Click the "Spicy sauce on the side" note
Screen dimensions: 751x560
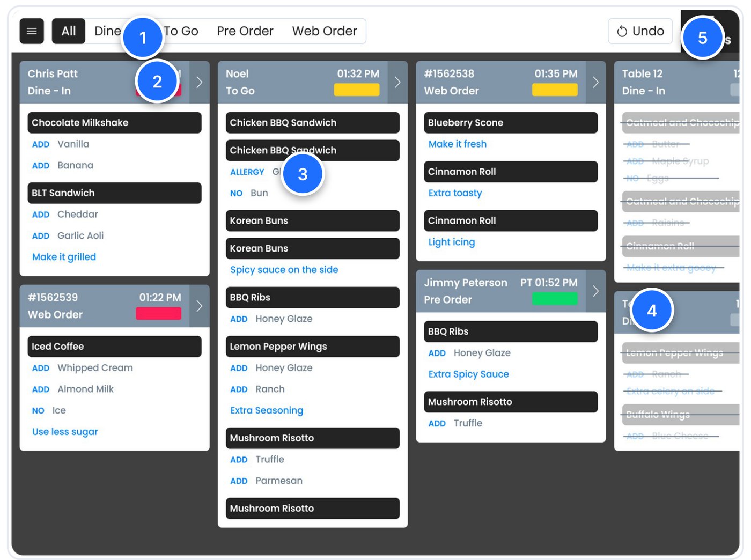(x=284, y=270)
